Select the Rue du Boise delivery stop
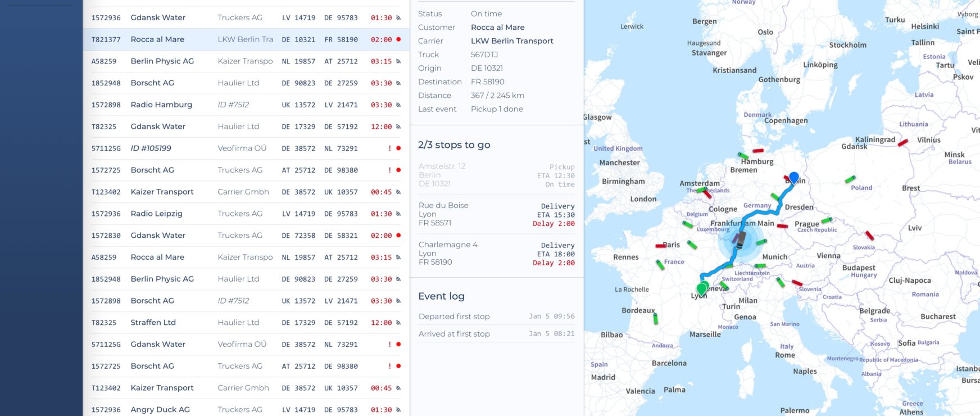 click(496, 214)
